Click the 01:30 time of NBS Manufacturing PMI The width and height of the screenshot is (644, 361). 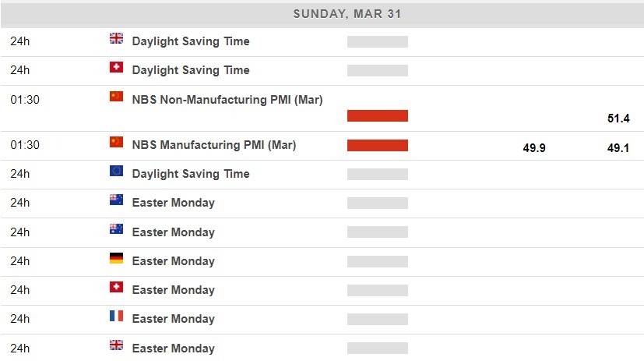pos(25,145)
